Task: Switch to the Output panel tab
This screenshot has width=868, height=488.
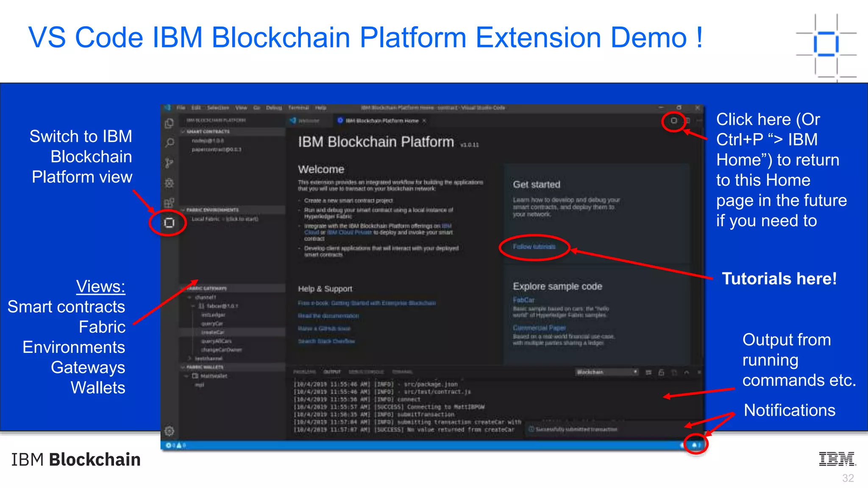Action: click(x=332, y=372)
